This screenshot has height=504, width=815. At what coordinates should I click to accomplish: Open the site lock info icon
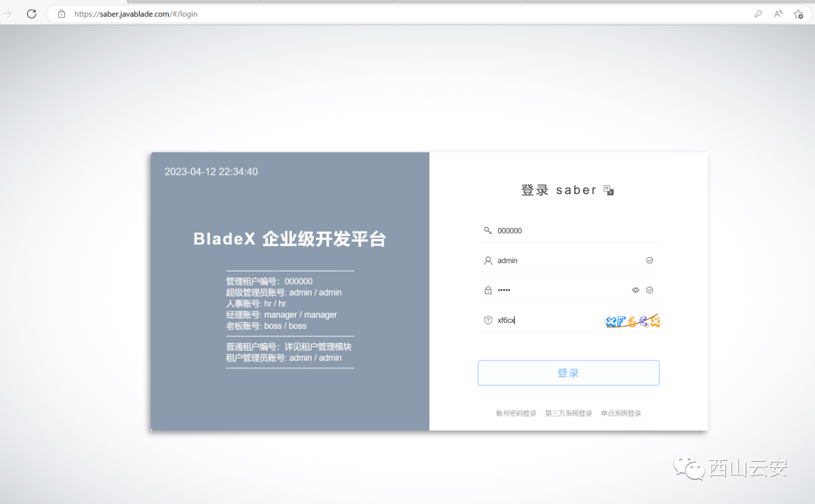61,14
